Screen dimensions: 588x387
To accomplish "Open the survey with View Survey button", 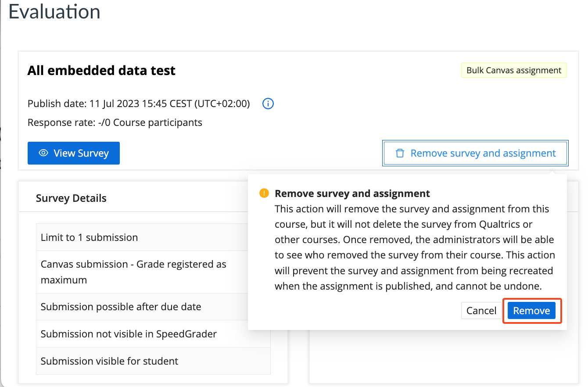I will pos(74,153).
